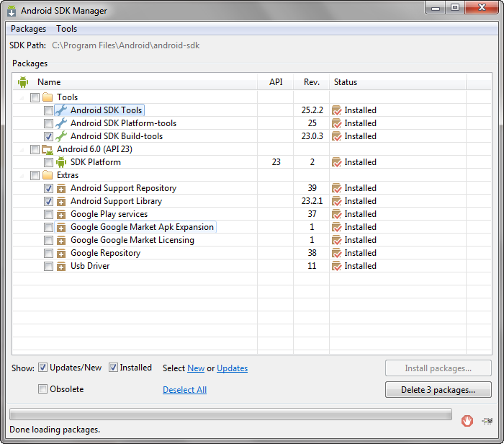Click the Usb Driver package icon

[61, 266]
